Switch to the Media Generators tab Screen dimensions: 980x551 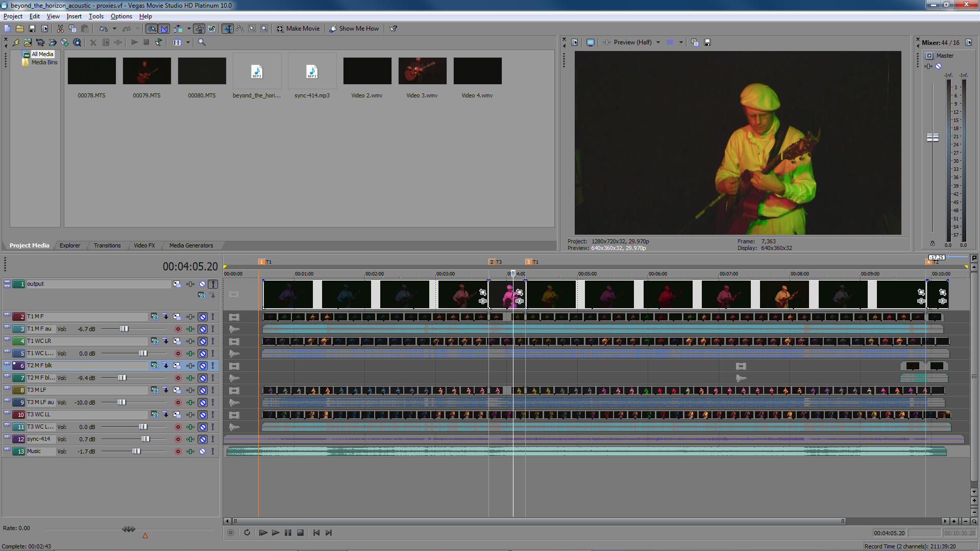pos(191,245)
